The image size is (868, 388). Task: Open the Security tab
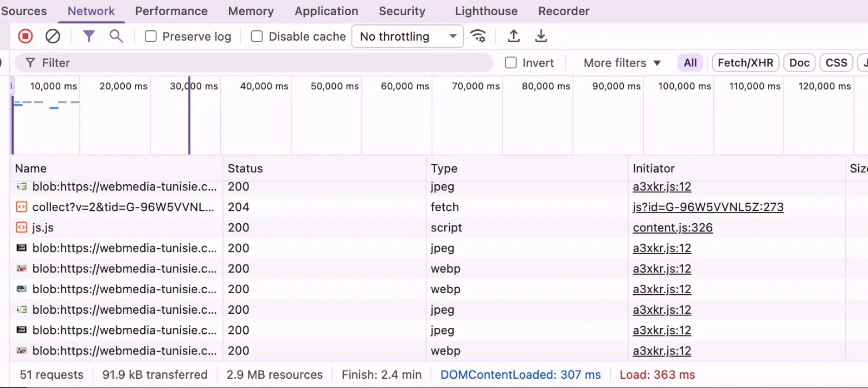(402, 11)
